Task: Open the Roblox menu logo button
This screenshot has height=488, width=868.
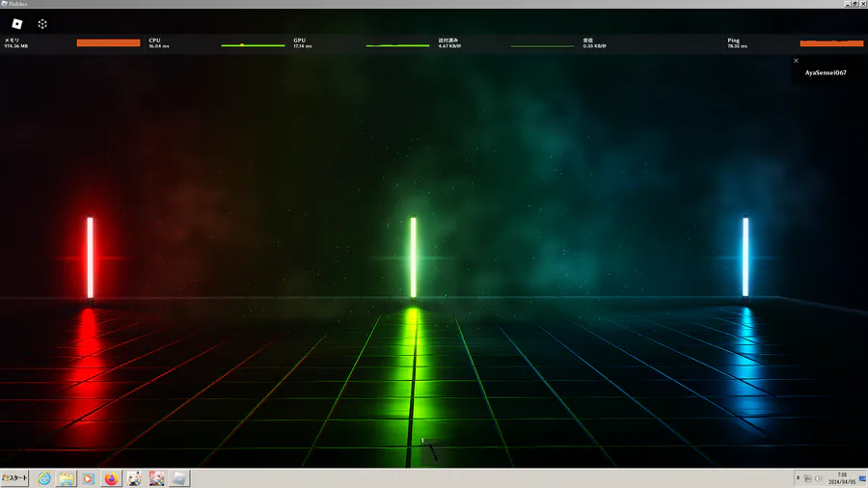Action: (17, 24)
